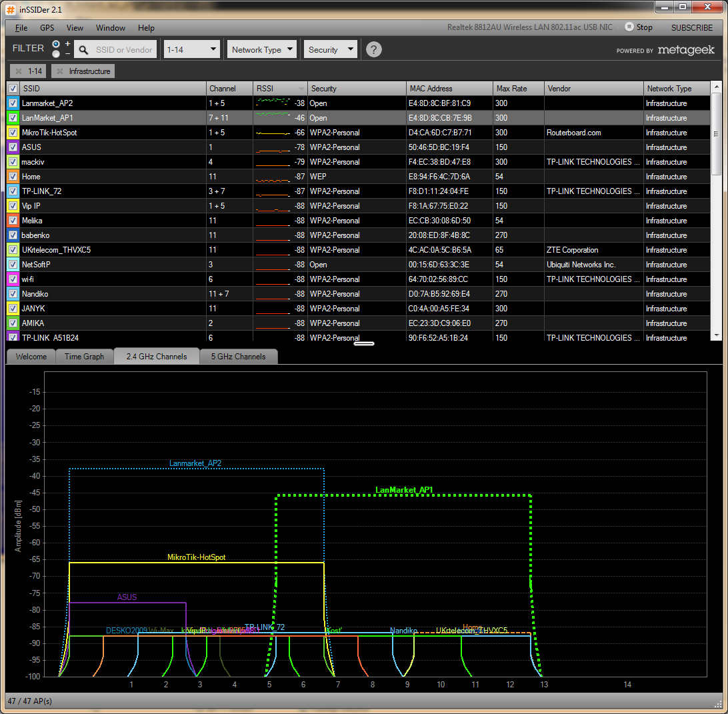Click in the SSID or Vendor search field
The height and width of the screenshot is (714, 728).
coord(124,50)
